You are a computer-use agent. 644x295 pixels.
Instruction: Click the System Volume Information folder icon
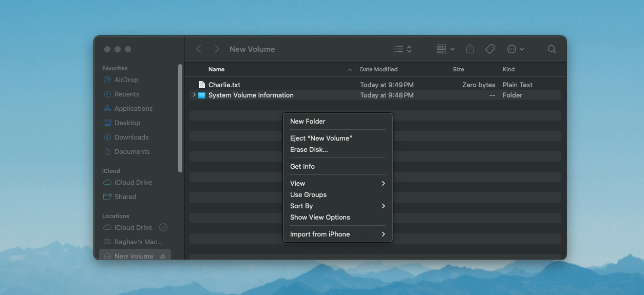pyautogui.click(x=202, y=95)
